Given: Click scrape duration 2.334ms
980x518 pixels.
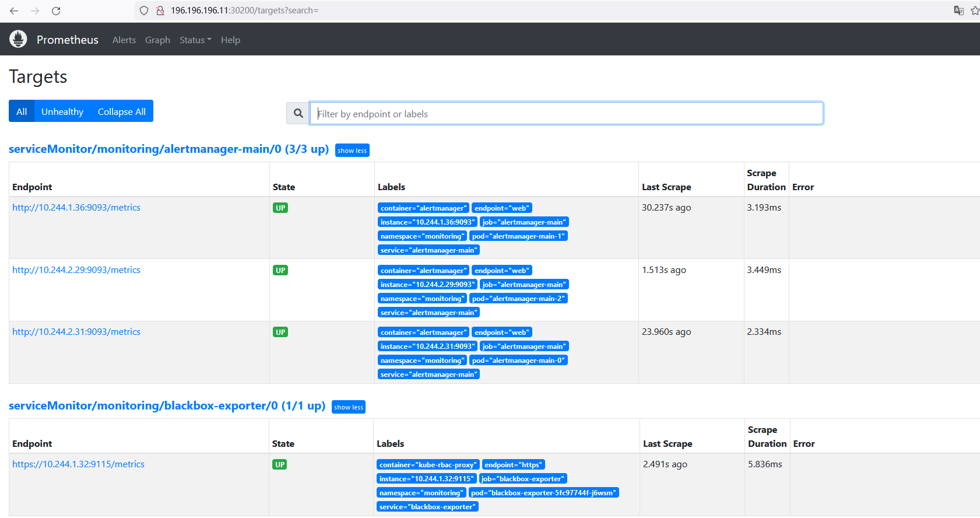Looking at the screenshot, I should click(764, 332).
